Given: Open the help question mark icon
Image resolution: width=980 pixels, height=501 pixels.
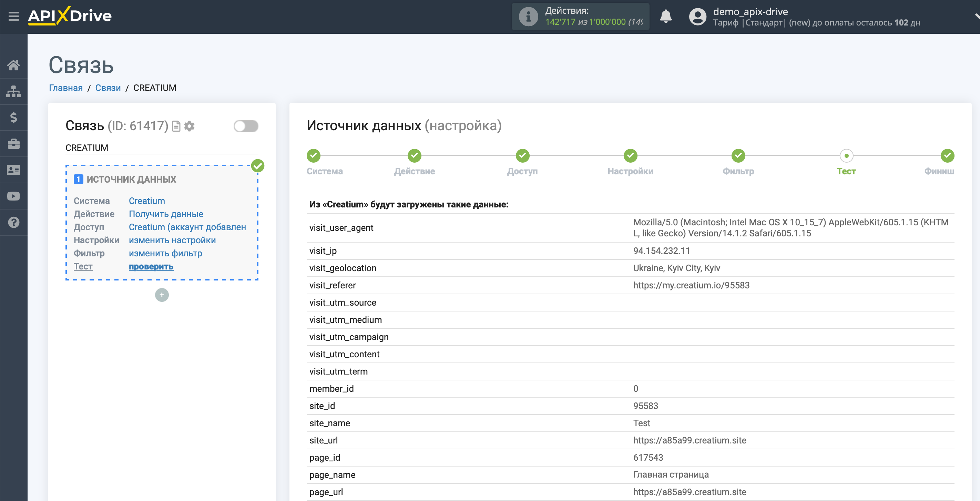Looking at the screenshot, I should pos(14,223).
